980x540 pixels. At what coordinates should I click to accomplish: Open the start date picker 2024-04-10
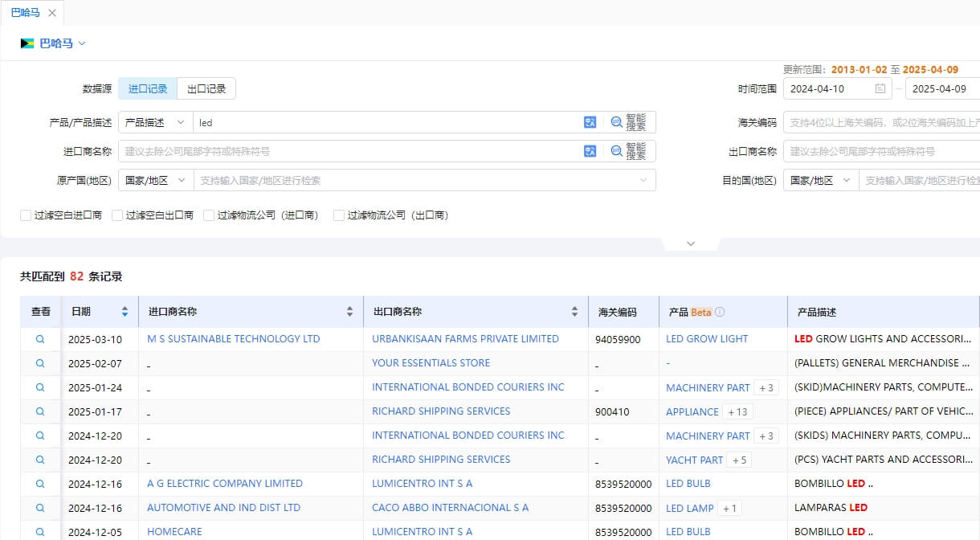click(x=838, y=88)
